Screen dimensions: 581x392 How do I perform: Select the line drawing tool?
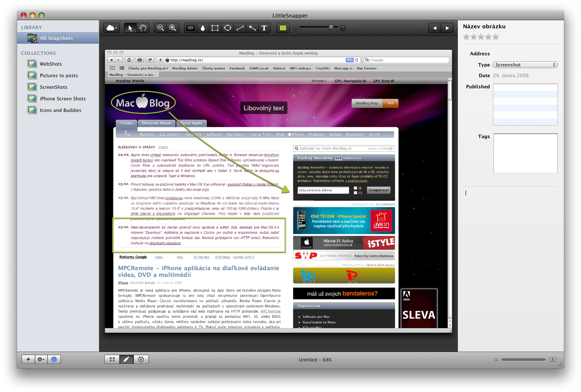[240, 28]
